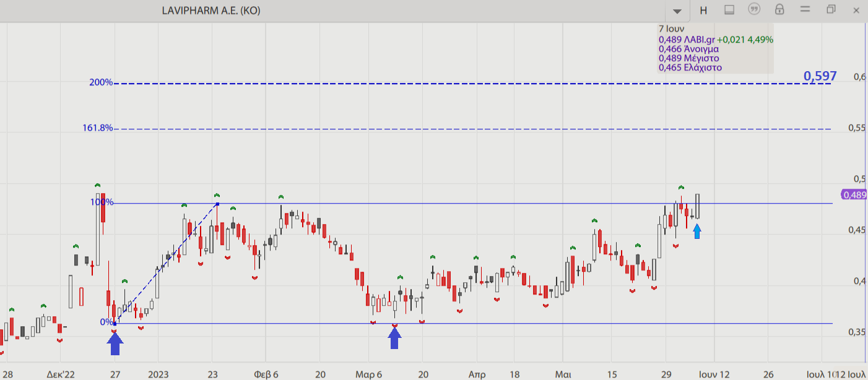This screenshot has height=380, width=868.
Task: Click the 0% Fibonacci level label
Action: [x=106, y=322]
